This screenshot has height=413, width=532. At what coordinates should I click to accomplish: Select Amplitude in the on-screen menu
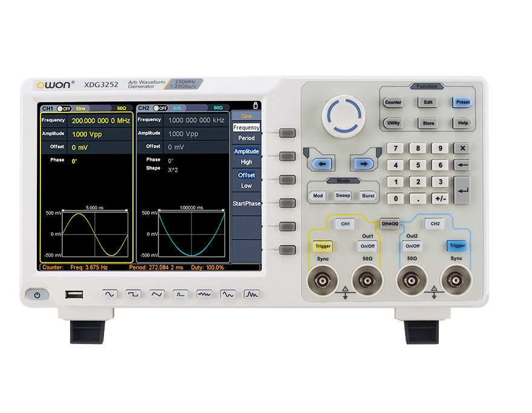[246, 151]
